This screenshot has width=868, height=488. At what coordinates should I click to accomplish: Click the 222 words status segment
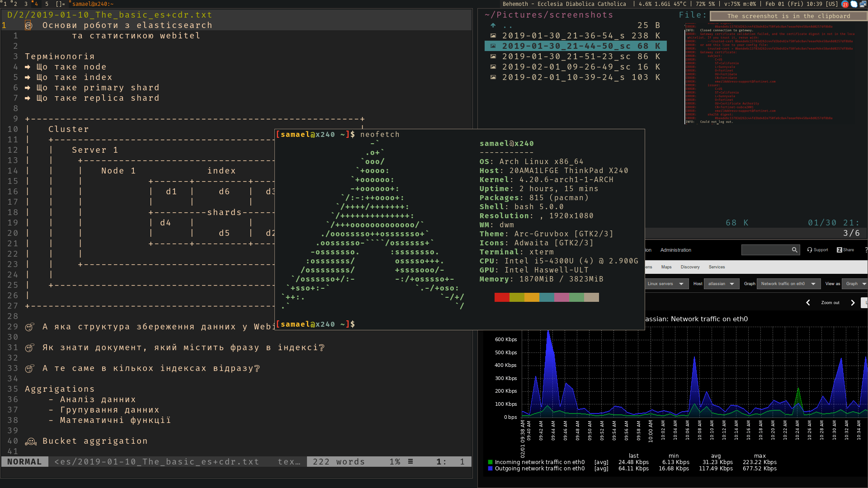pos(339,462)
